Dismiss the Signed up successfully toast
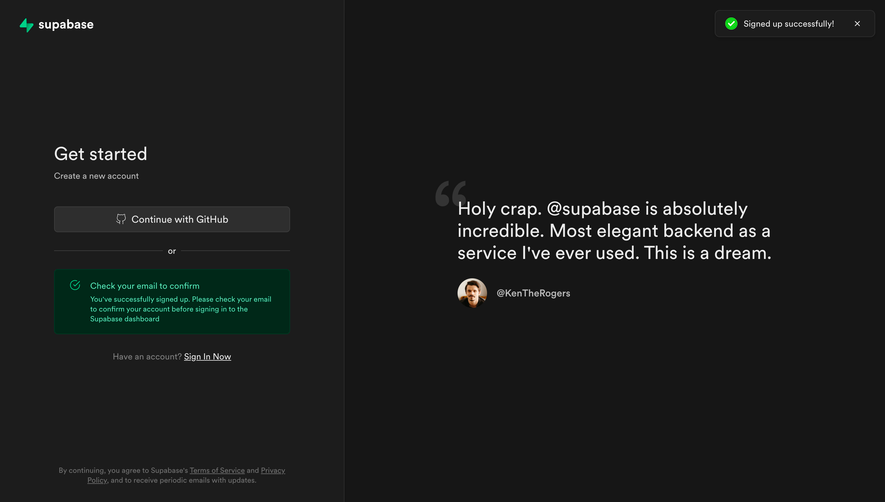885x502 pixels. (x=857, y=24)
